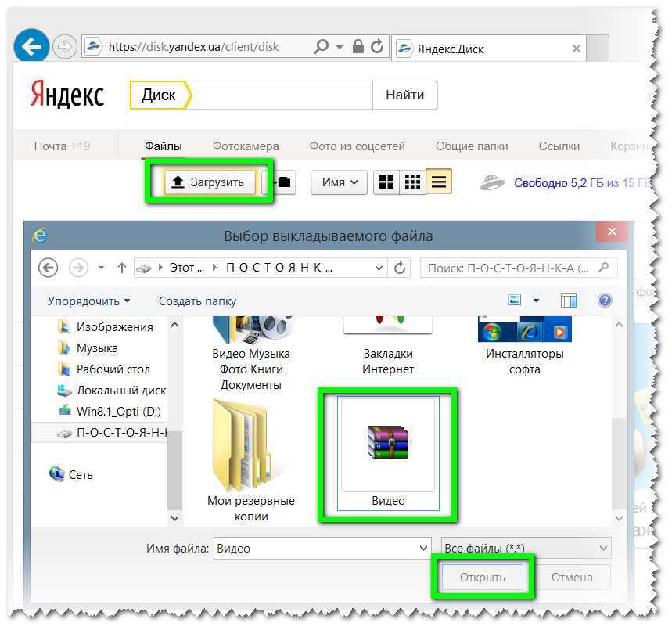Click navigation pane scroll down arrow
Screen dimensions: 672x630
174,517
